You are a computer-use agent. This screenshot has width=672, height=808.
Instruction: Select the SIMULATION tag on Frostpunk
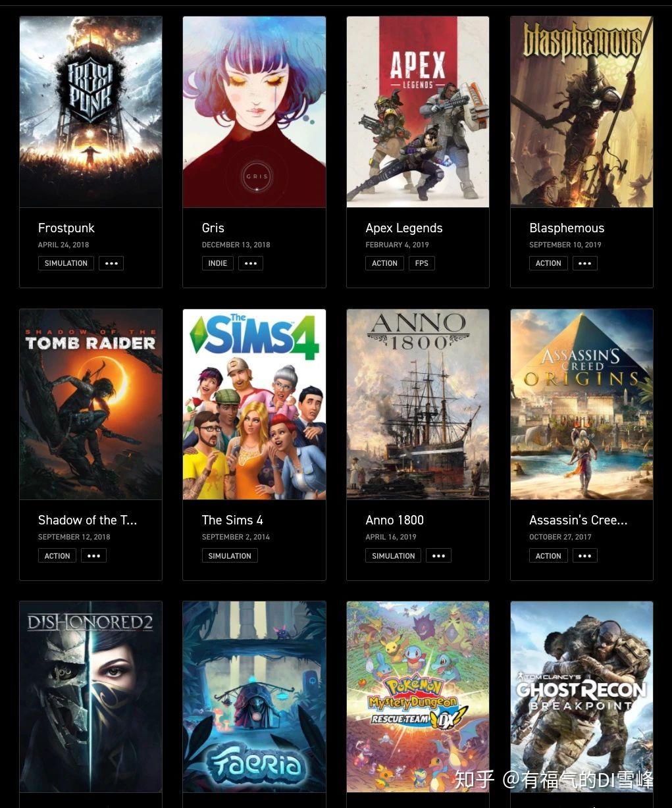click(66, 263)
